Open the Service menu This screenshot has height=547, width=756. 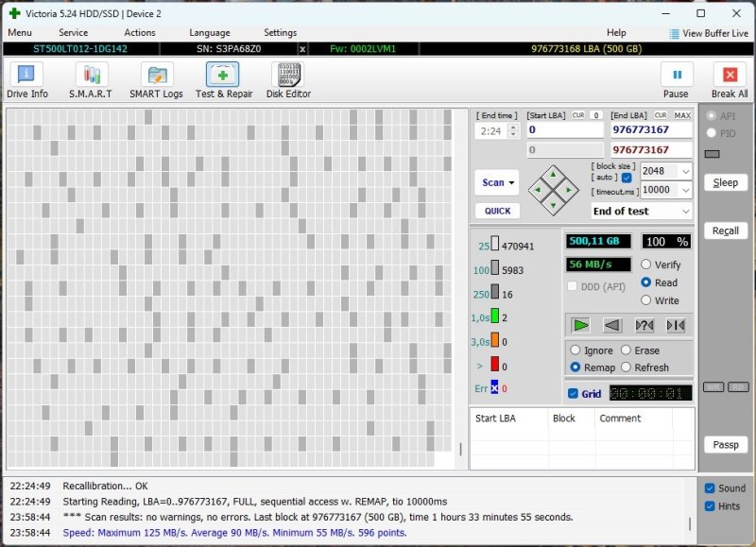[73, 33]
